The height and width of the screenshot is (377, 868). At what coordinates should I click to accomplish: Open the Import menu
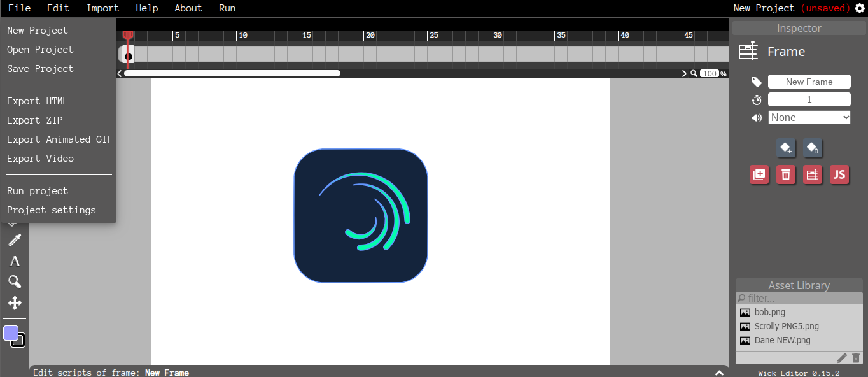pyautogui.click(x=102, y=8)
